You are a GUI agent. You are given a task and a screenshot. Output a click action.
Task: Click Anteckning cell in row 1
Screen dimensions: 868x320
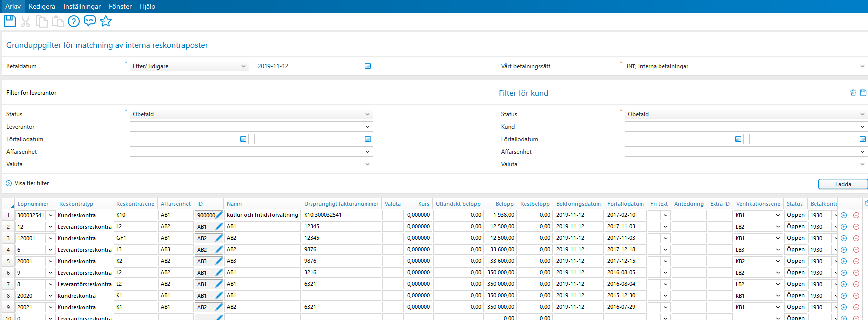pyautogui.click(x=689, y=215)
